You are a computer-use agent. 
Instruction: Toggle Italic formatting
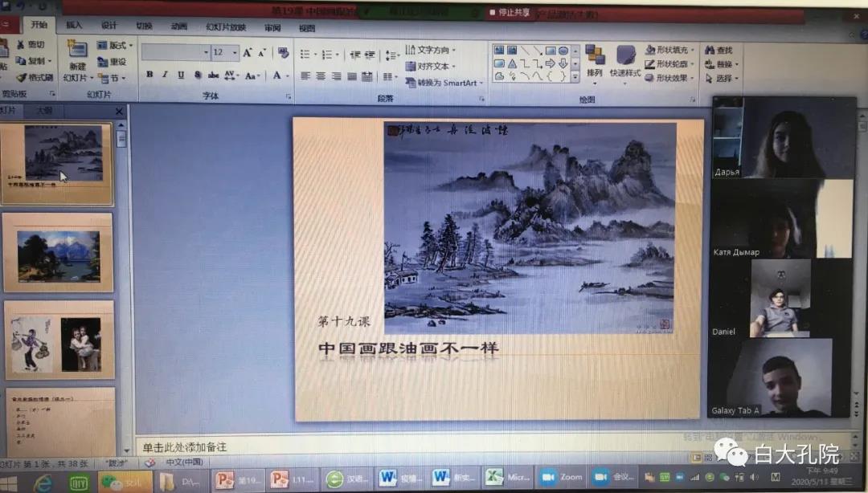coord(165,74)
